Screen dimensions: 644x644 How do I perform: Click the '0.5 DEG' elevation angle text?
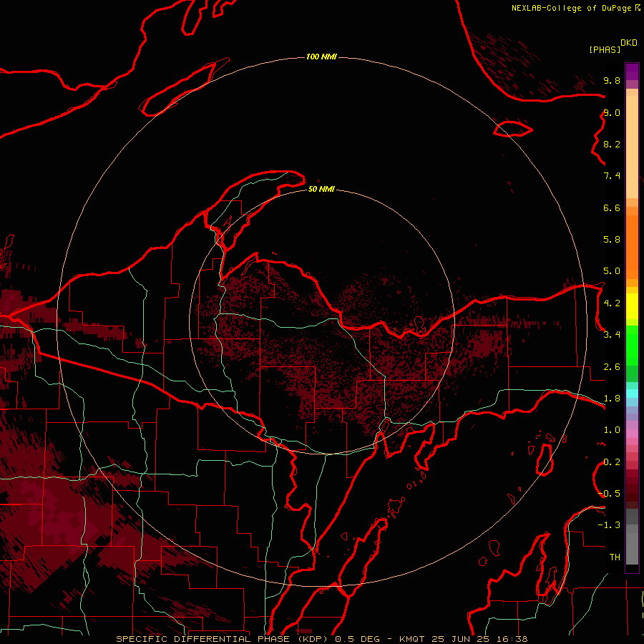click(x=357, y=639)
